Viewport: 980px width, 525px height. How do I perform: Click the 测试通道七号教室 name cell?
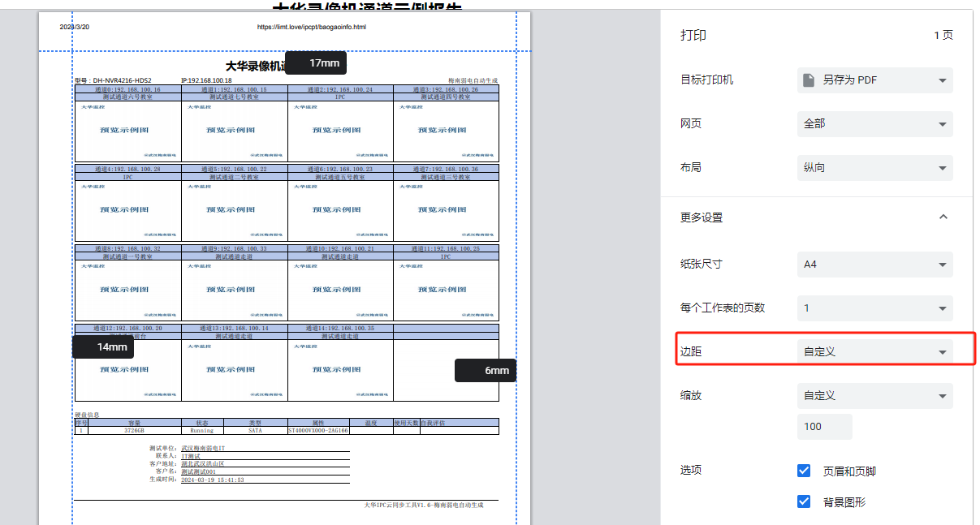click(x=234, y=97)
